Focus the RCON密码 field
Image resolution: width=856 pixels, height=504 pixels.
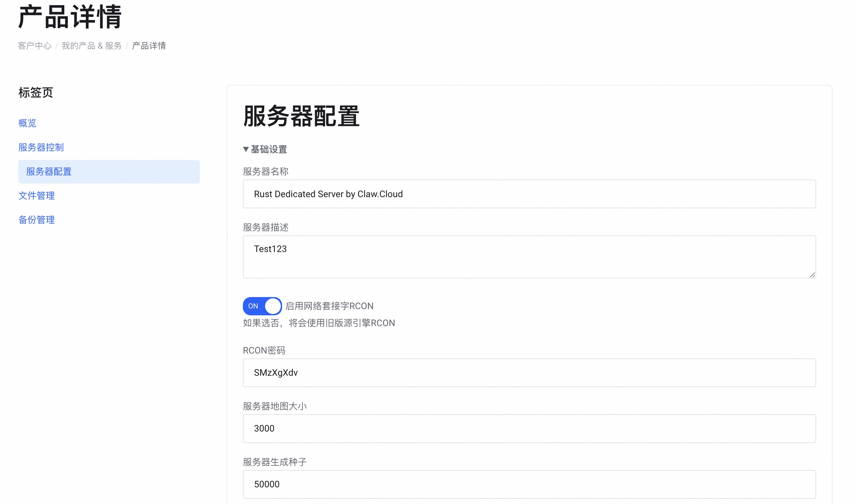click(529, 372)
